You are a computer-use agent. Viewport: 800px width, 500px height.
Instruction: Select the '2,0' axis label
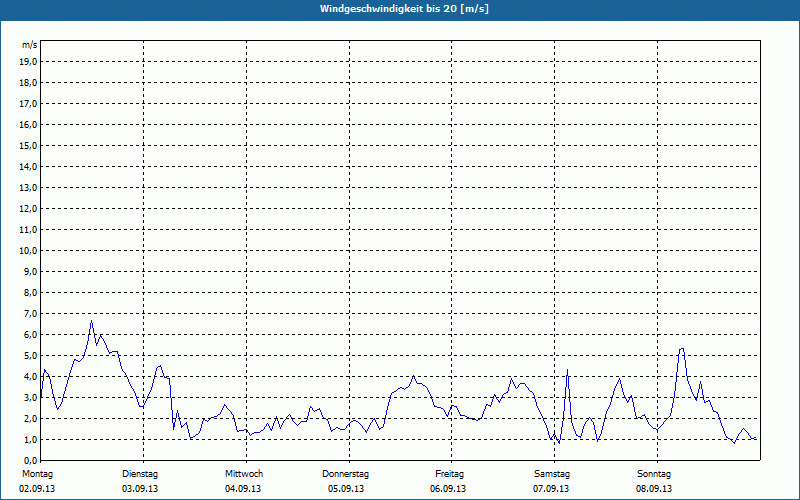click(x=31, y=418)
